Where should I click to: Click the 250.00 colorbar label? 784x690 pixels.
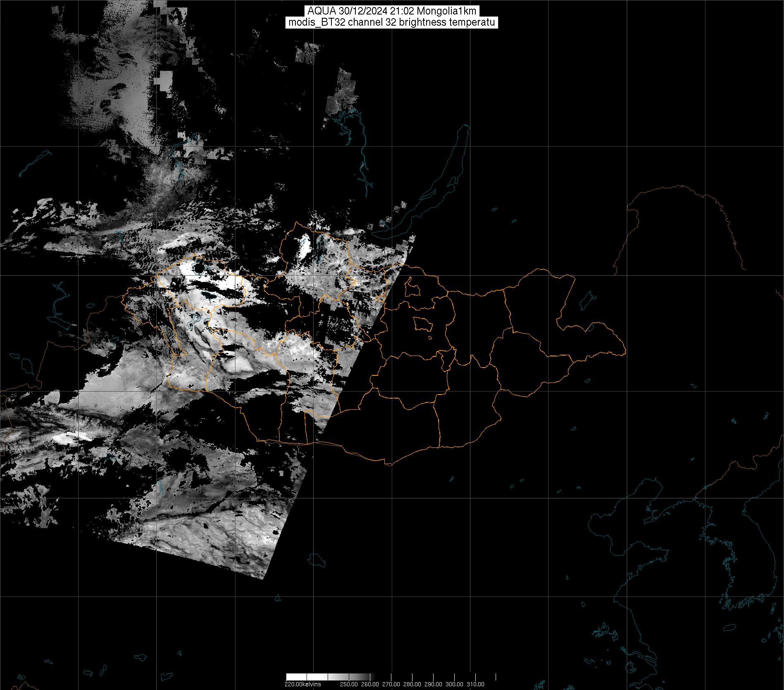click(x=349, y=684)
